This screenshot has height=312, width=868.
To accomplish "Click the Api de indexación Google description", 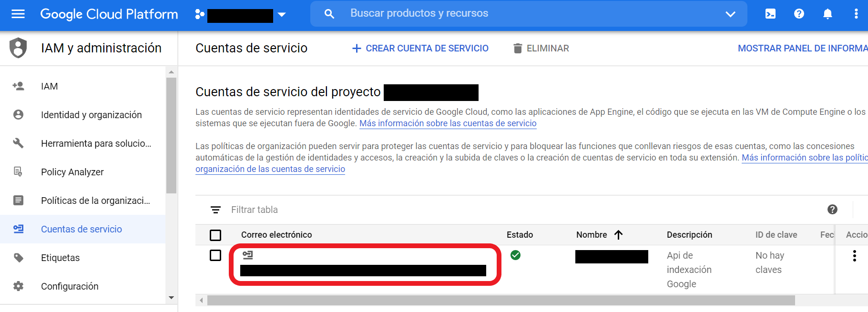I will click(689, 270).
